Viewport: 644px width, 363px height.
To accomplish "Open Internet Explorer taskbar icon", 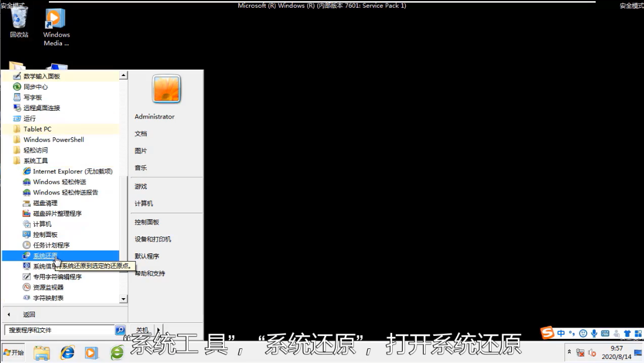I will (67, 352).
